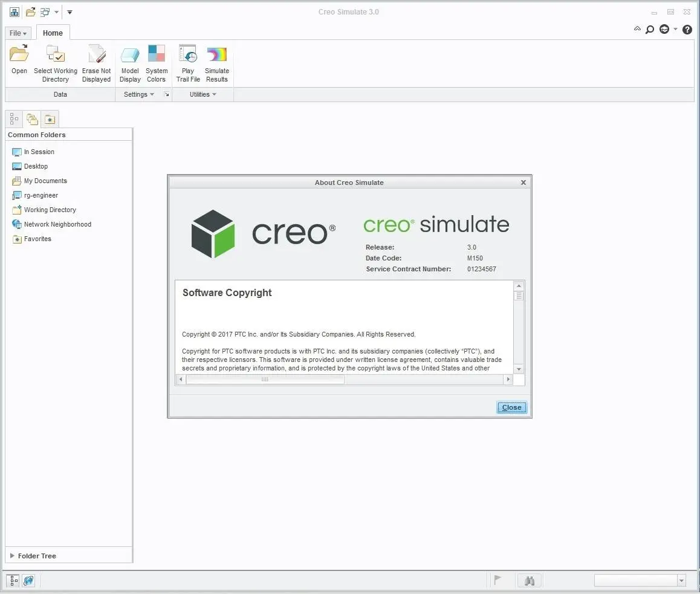The image size is (700, 594).
Task: Click the Close button in About dialog
Action: point(511,407)
